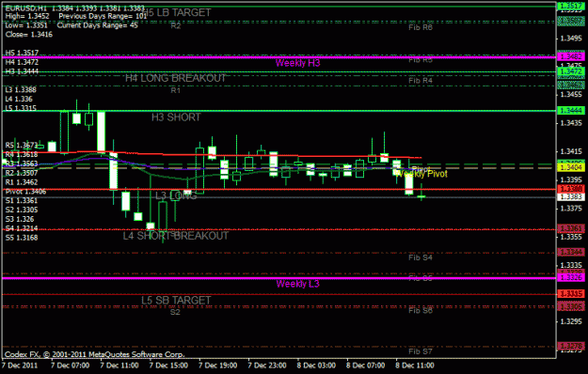Select the 'Previous Days Range= 101' text

tap(103, 16)
